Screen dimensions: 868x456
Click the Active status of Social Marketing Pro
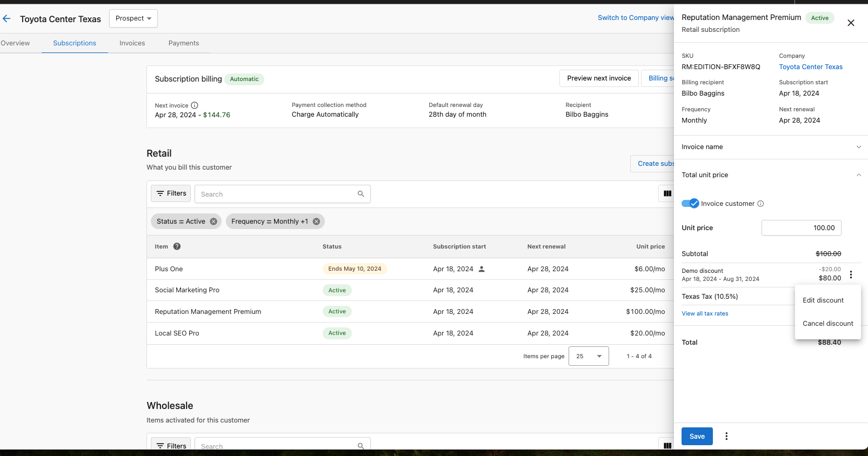[x=337, y=290]
